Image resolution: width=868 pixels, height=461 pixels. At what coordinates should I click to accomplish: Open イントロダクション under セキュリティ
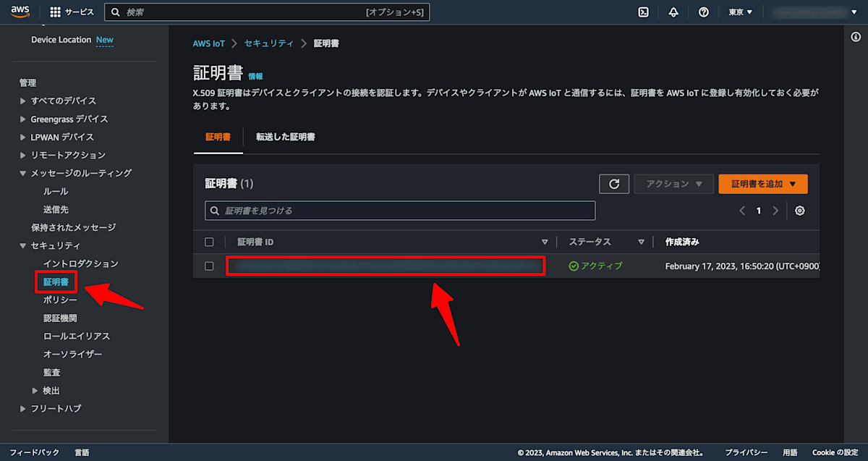click(80, 263)
